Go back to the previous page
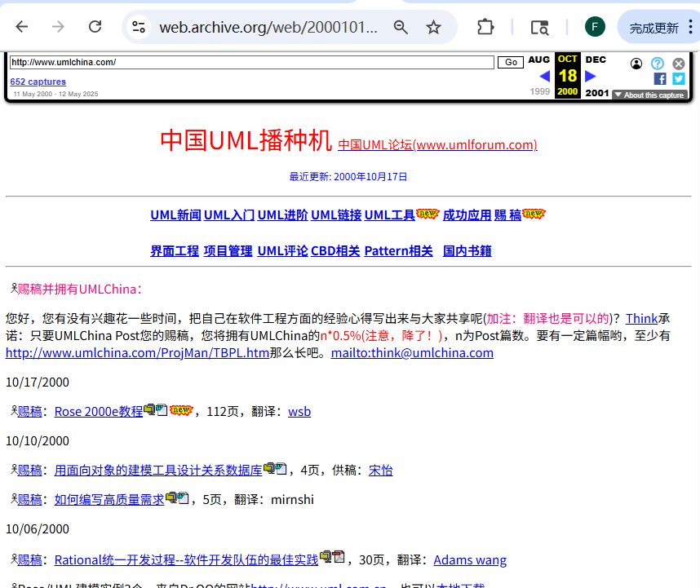The image size is (700, 588). click(x=21, y=27)
